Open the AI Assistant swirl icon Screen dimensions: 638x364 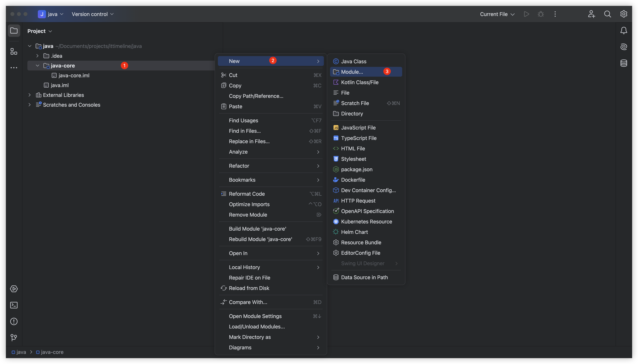click(x=623, y=47)
